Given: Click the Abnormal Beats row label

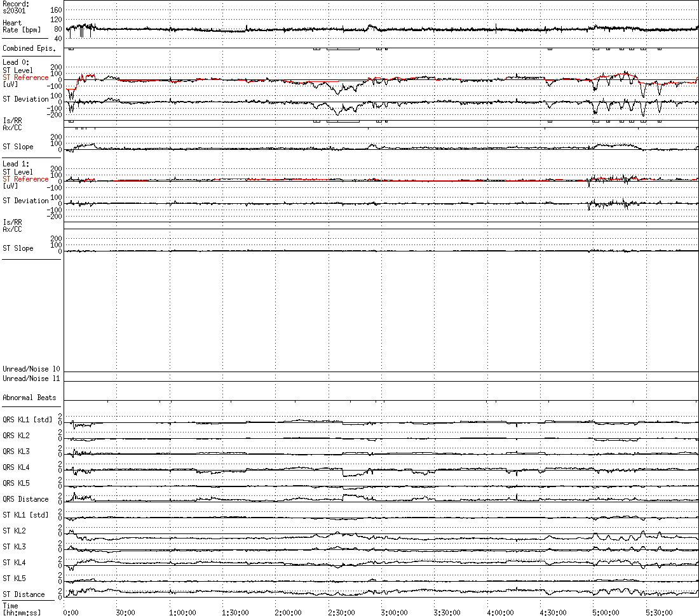Looking at the screenshot, I should coord(29,398).
